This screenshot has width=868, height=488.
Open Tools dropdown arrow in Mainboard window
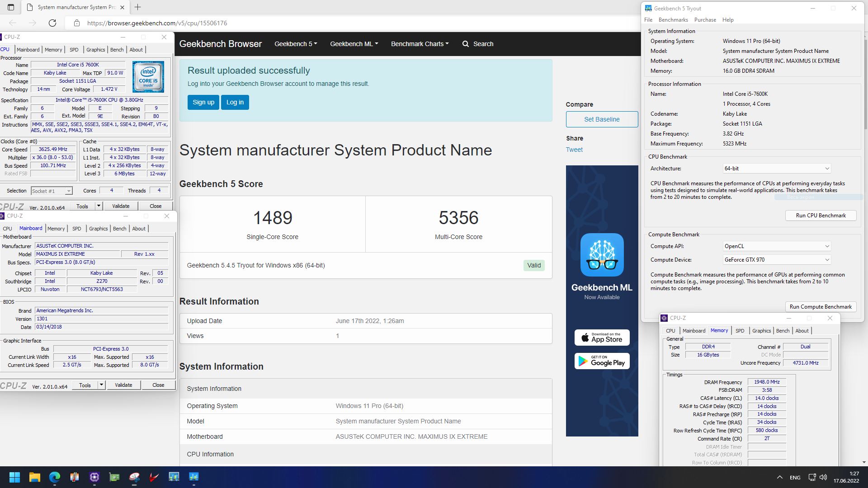pyautogui.click(x=101, y=385)
